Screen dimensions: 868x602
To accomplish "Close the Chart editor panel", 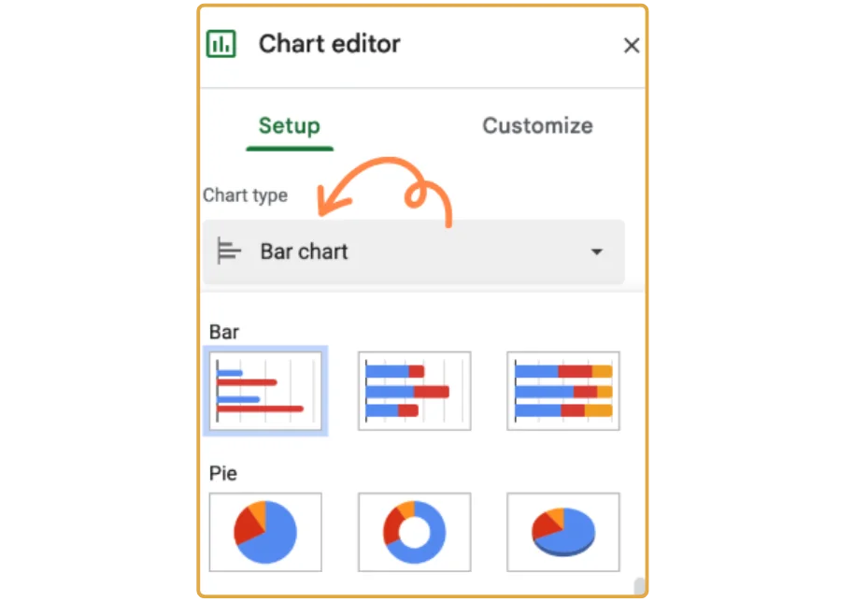I will (x=632, y=45).
